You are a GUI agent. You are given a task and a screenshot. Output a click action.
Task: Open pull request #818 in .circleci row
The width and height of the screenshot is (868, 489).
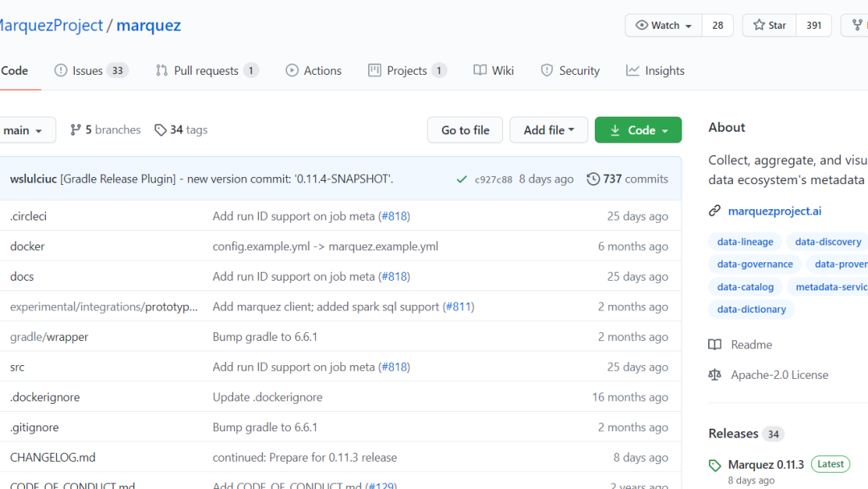point(394,216)
